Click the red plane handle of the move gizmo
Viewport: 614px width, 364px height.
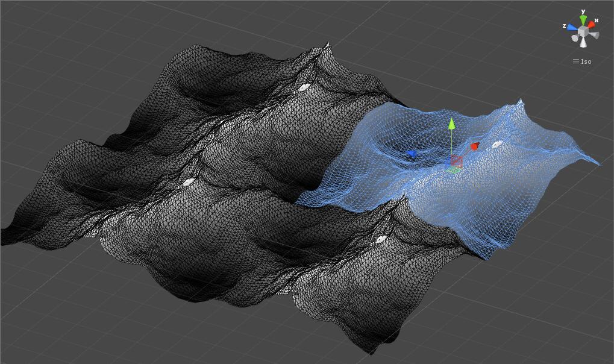457,161
